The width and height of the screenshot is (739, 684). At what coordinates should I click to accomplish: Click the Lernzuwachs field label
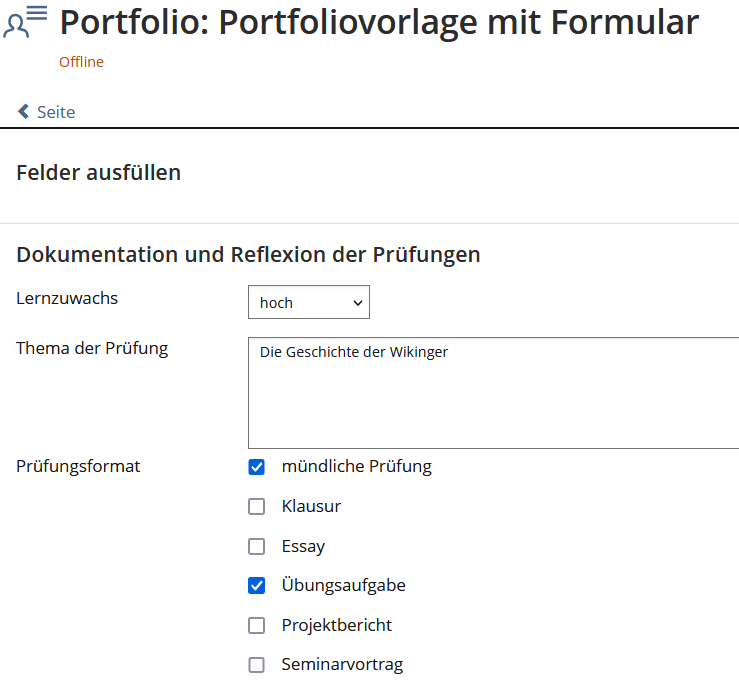click(67, 298)
